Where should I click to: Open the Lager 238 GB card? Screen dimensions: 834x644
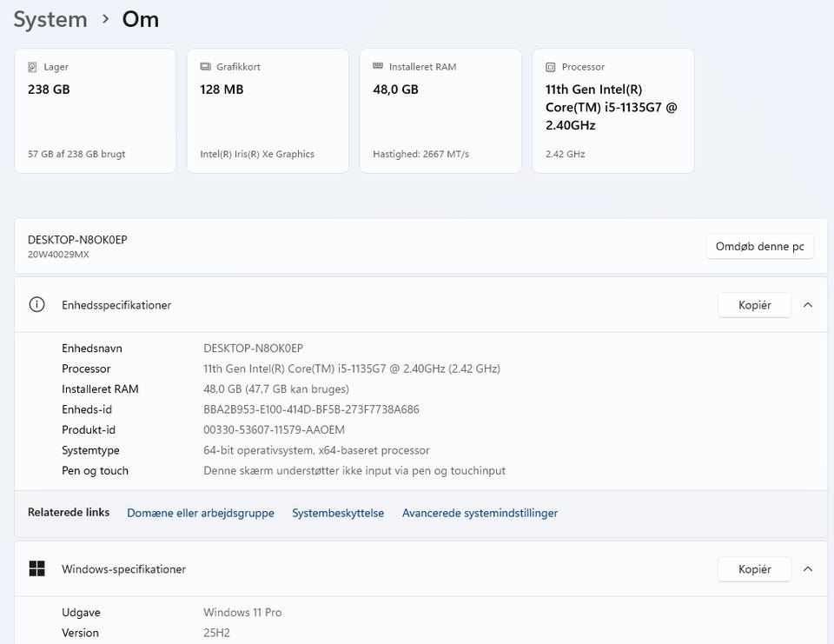96,110
